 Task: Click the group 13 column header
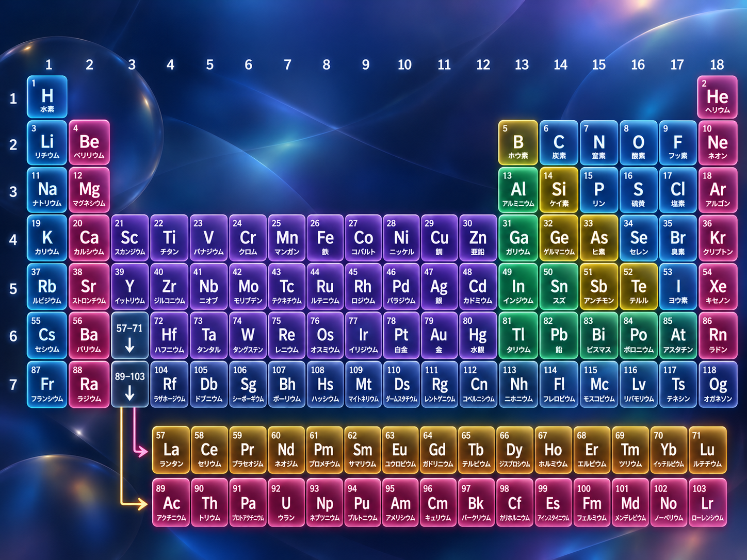(522, 64)
